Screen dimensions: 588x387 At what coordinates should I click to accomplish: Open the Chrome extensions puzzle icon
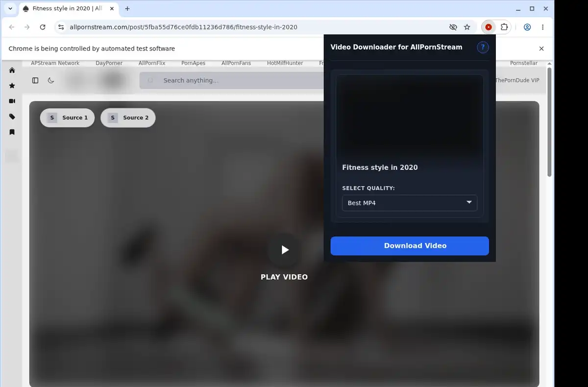click(x=504, y=27)
